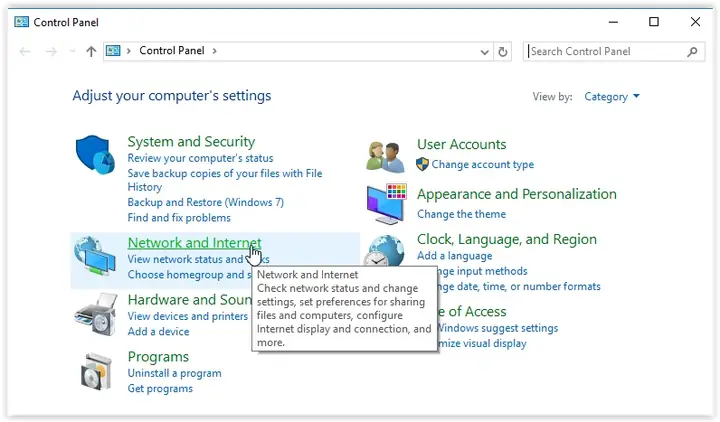The height and width of the screenshot is (422, 720).
Task: Open Clock, Language, and Region category
Action: pos(506,239)
